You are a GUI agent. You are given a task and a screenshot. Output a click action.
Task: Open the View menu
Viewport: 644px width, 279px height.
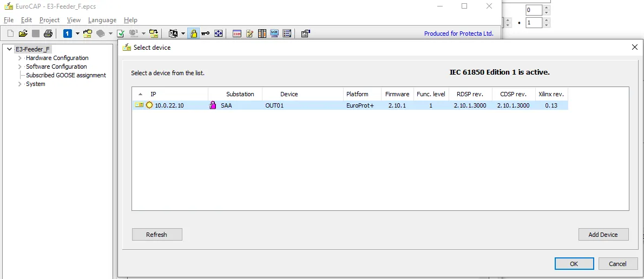tap(74, 19)
